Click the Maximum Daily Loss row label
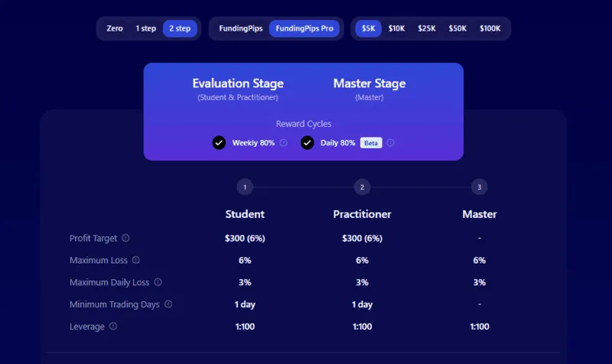The height and width of the screenshot is (364, 612). coord(109,282)
